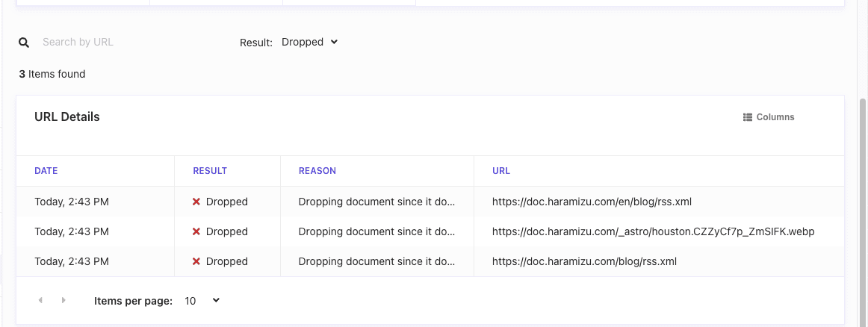The width and height of the screenshot is (868, 327).
Task: Sort by RESULT column header
Action: [x=210, y=171]
